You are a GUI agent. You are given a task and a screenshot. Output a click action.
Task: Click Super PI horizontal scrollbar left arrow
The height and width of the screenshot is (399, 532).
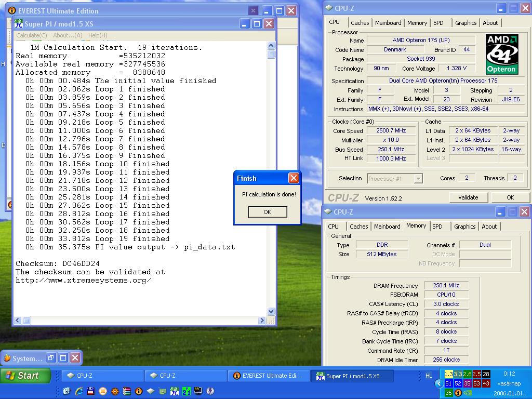tap(18, 320)
